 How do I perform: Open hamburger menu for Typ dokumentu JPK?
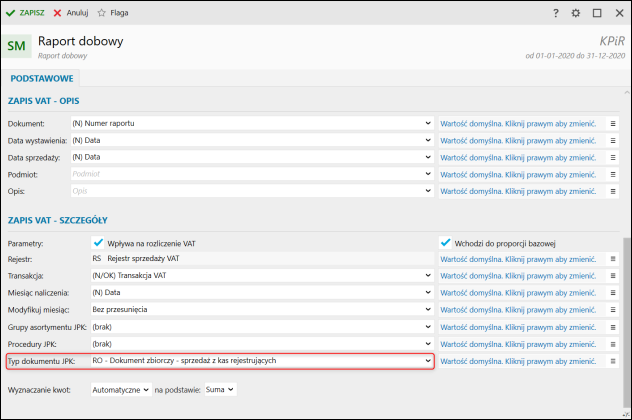click(613, 361)
